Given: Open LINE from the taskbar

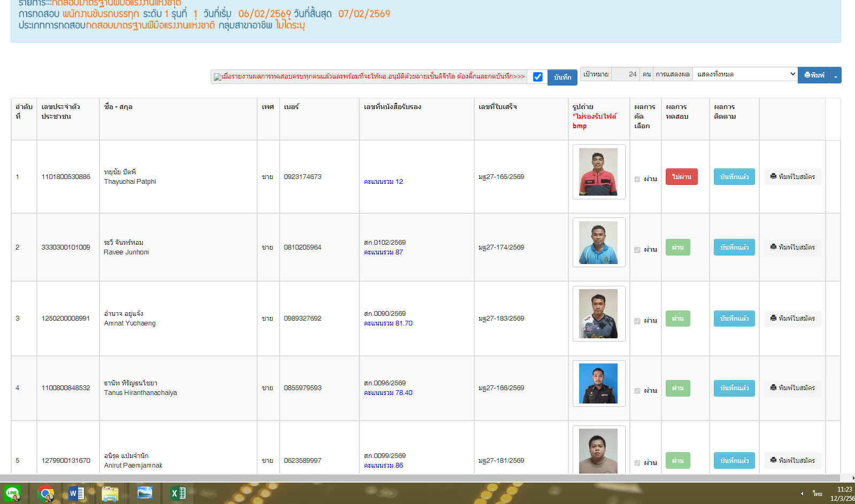Looking at the screenshot, I should [x=12, y=493].
